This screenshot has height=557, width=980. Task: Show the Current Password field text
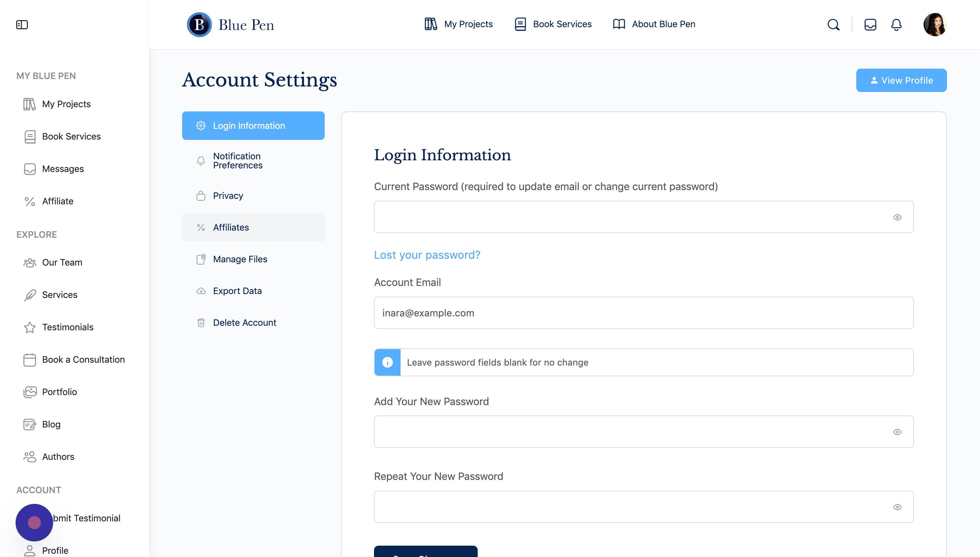point(897,217)
